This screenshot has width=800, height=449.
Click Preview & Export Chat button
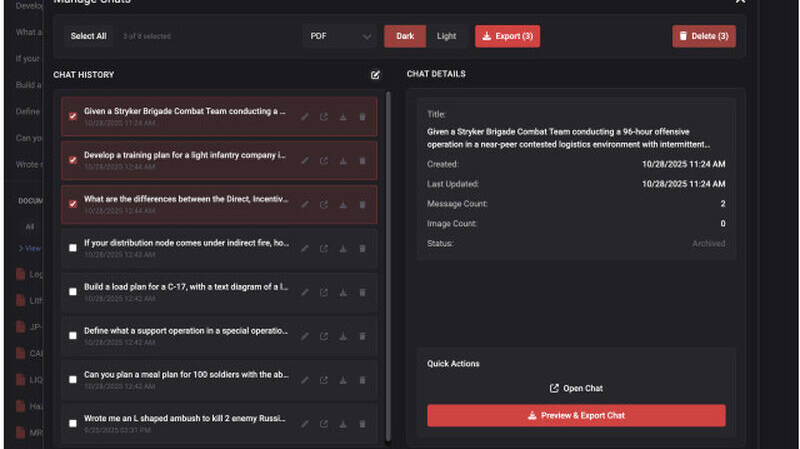click(576, 415)
